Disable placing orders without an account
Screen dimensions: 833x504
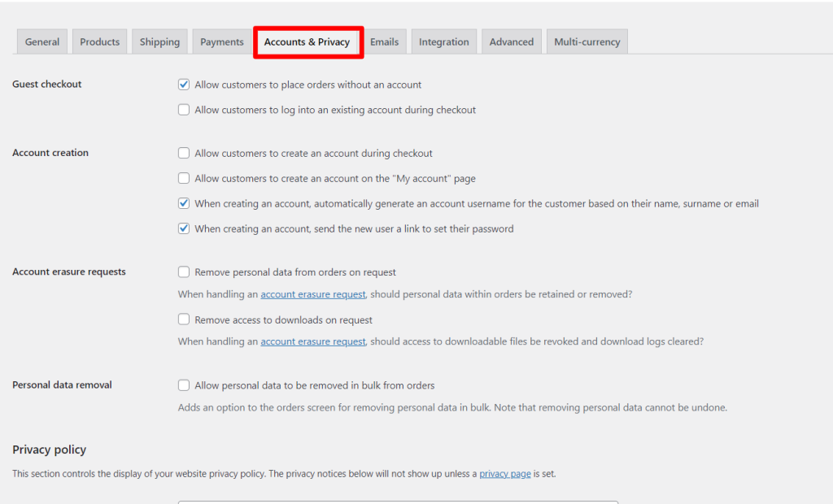(x=184, y=85)
